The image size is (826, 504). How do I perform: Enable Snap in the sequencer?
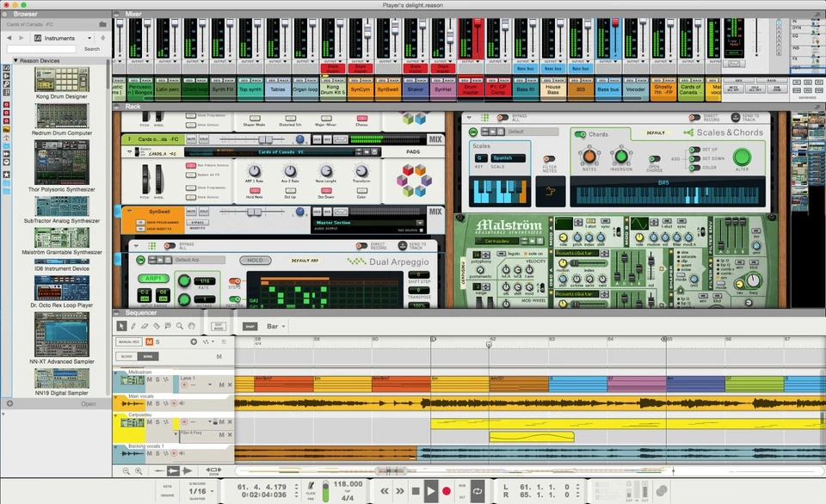[250, 325]
